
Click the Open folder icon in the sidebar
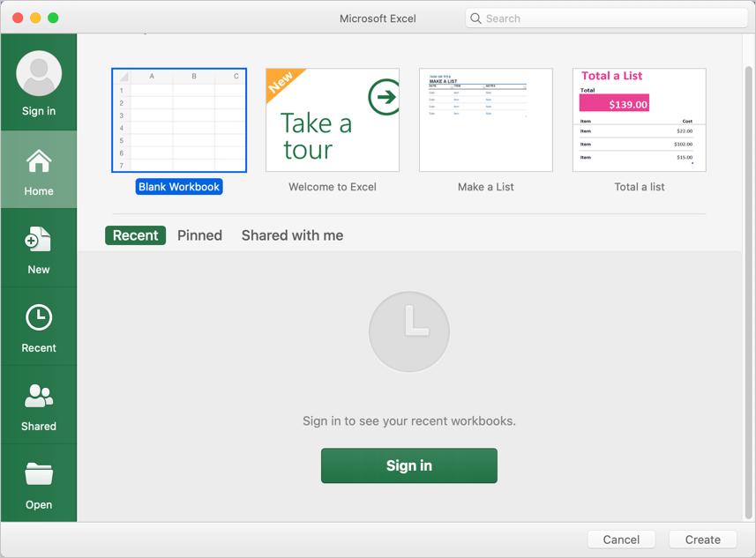tap(39, 474)
